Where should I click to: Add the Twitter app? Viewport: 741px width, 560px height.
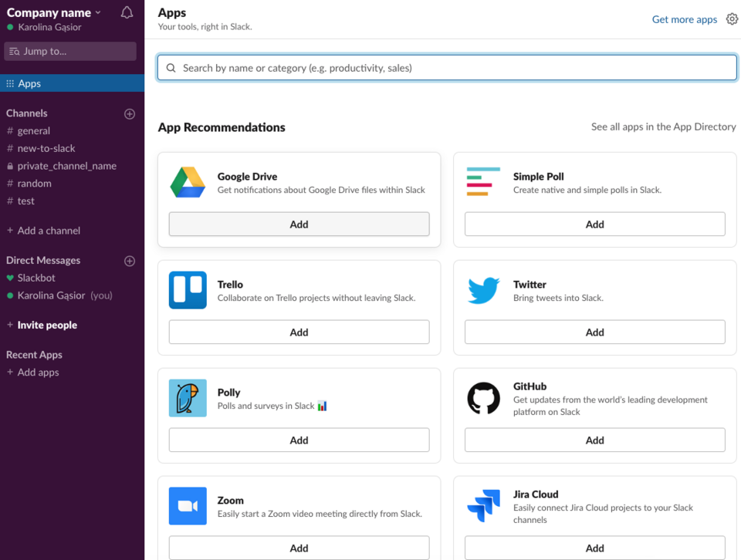click(594, 332)
